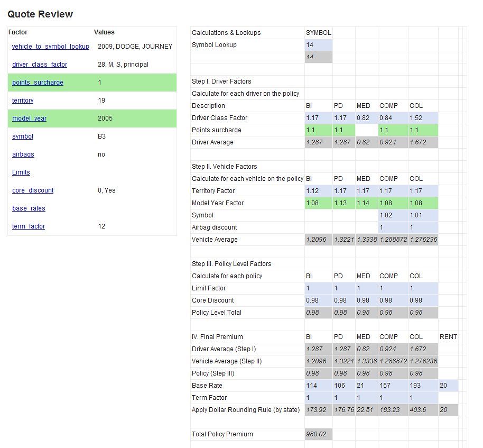Open the symbol factor link
The image size is (483, 448).
click(x=23, y=136)
